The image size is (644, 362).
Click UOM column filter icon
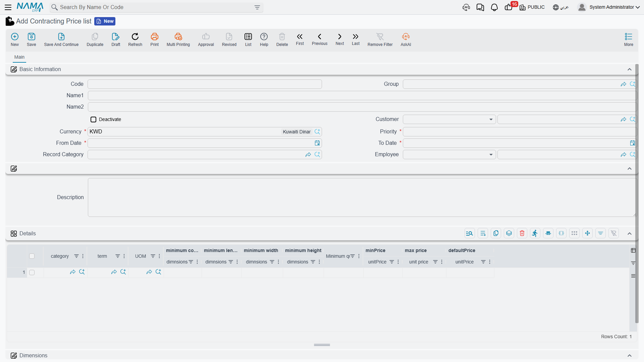153,256
